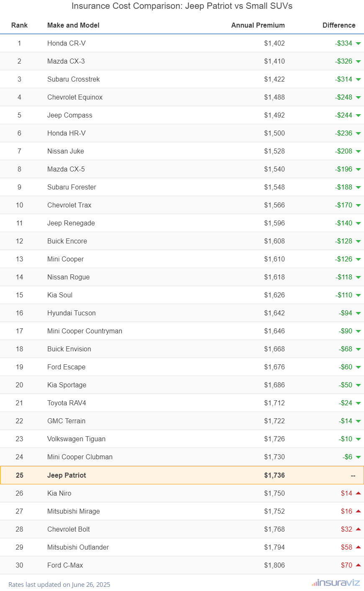Click the green arrow in Toyota RAV4 row
This screenshot has width=364, height=591.
coord(358,403)
